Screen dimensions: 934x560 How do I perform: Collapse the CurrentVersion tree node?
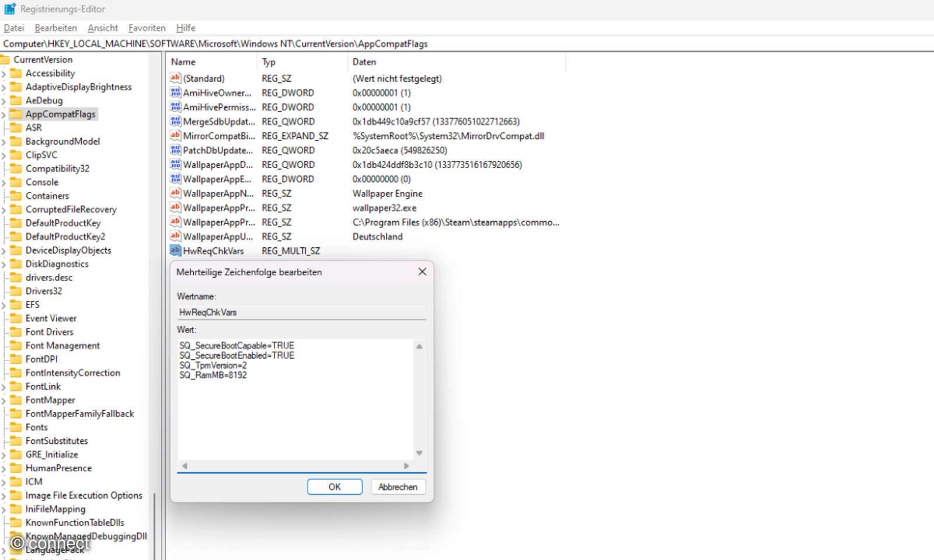(5, 59)
